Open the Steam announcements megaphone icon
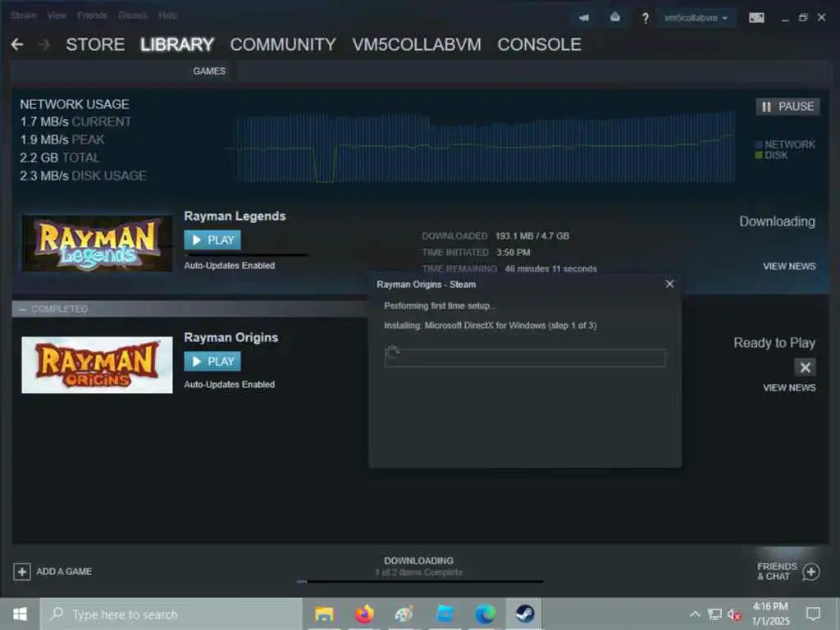The image size is (840, 630). pos(584,18)
